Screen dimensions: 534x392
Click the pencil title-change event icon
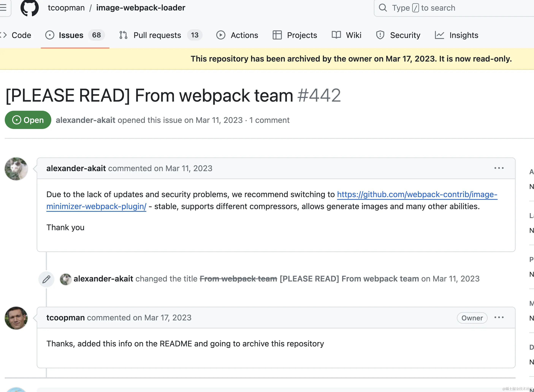(46, 279)
